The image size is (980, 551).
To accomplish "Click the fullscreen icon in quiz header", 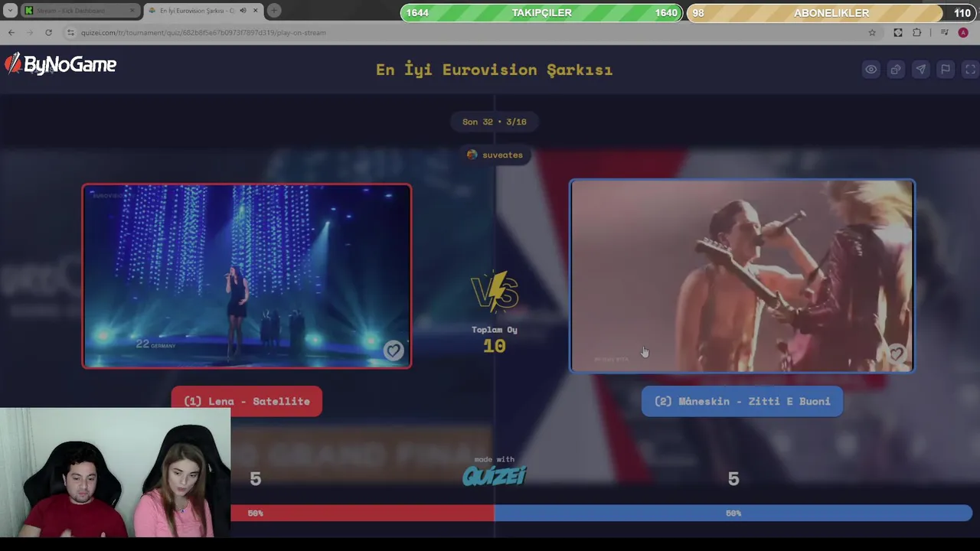I will coord(970,70).
